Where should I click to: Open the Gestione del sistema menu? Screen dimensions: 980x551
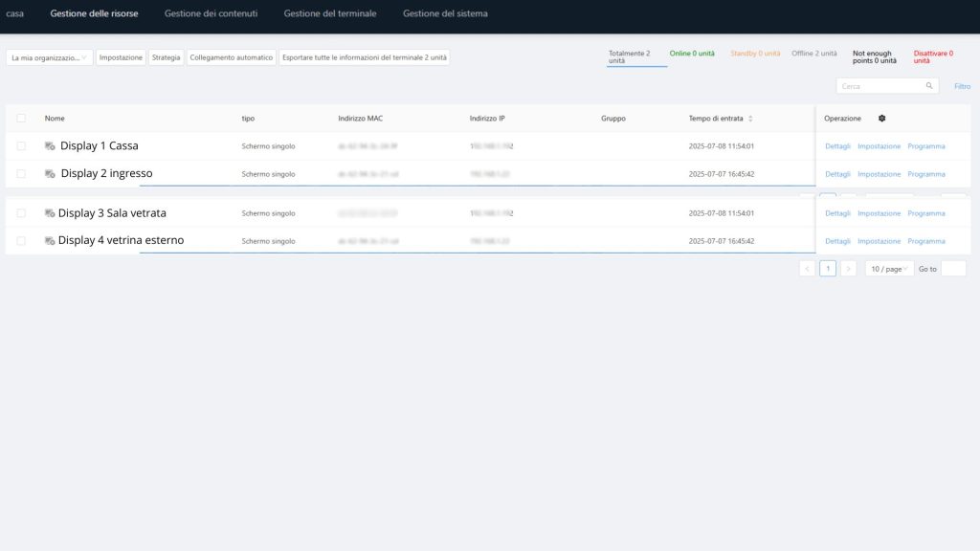tap(445, 13)
